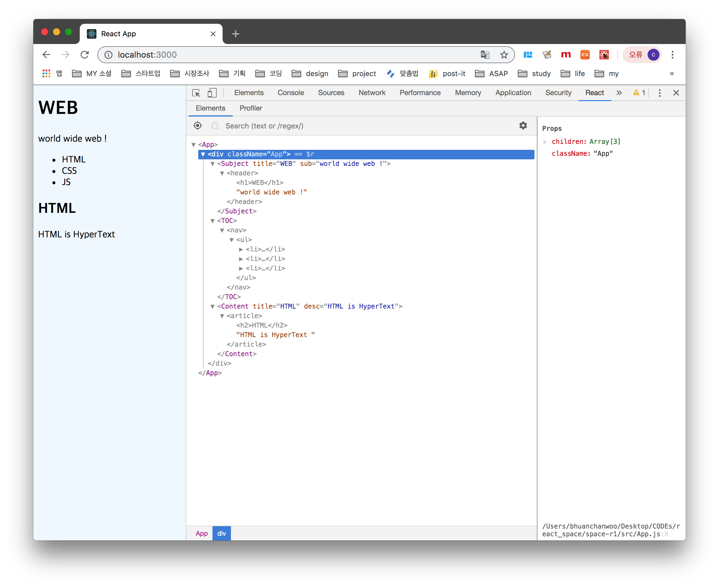
Task: Click the inspect element picker icon
Action: click(x=196, y=93)
